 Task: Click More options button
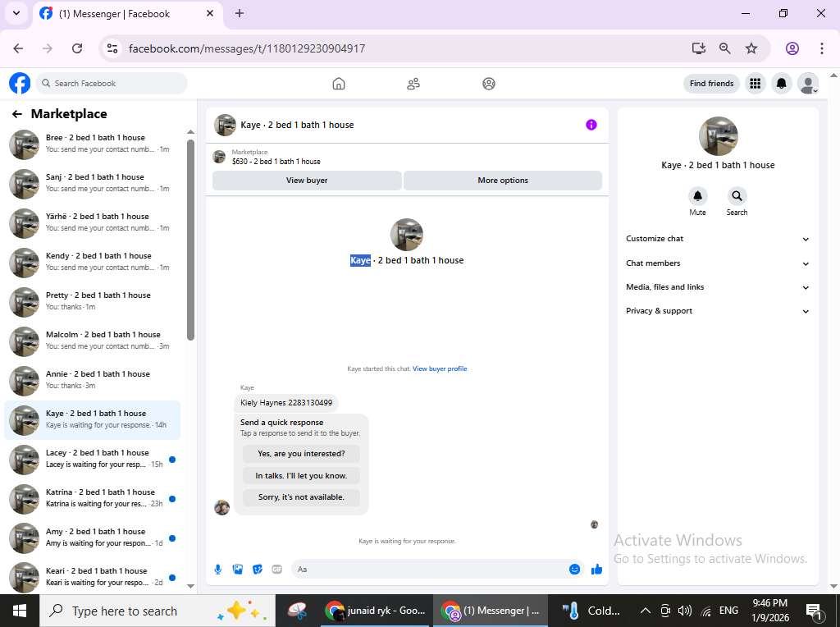tap(503, 181)
